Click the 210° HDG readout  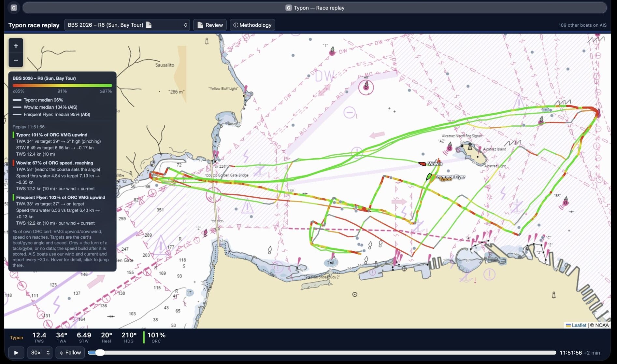pyautogui.click(x=129, y=337)
